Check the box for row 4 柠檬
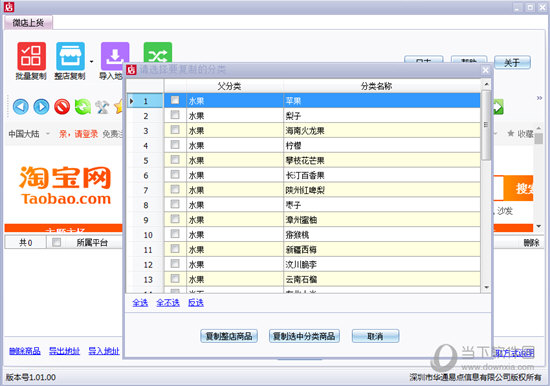Viewport: 550px width, 386px height. point(175,145)
